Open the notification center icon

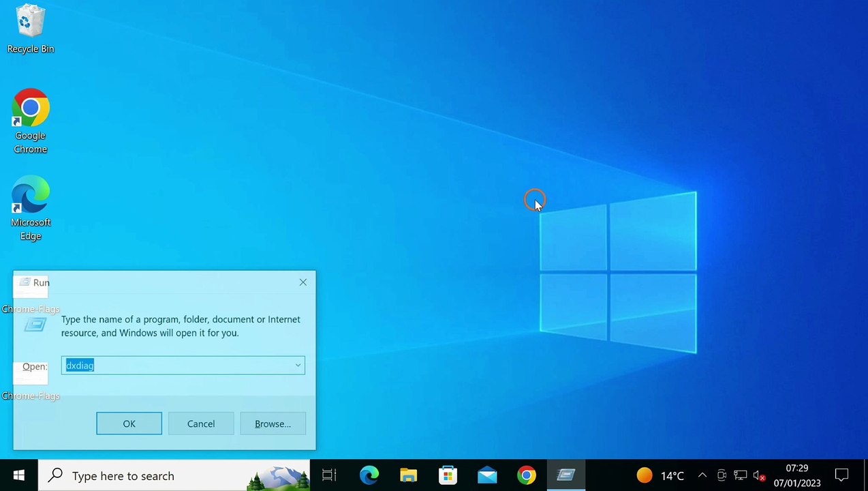click(841, 475)
